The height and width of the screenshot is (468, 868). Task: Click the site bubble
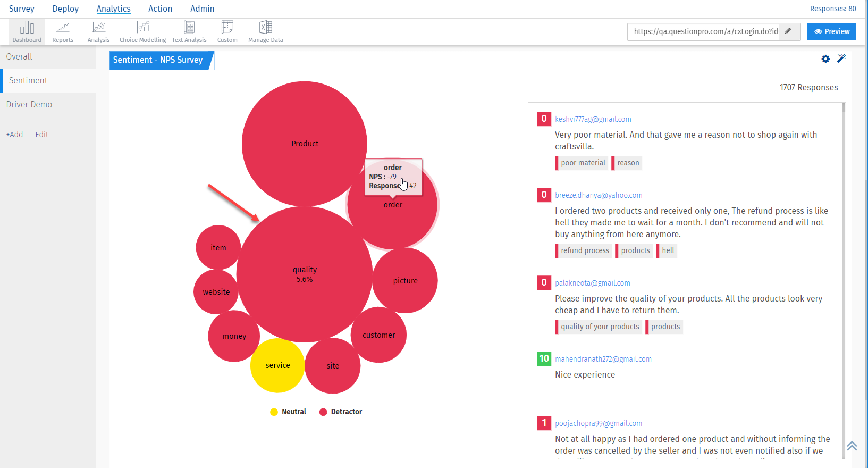[x=333, y=366]
